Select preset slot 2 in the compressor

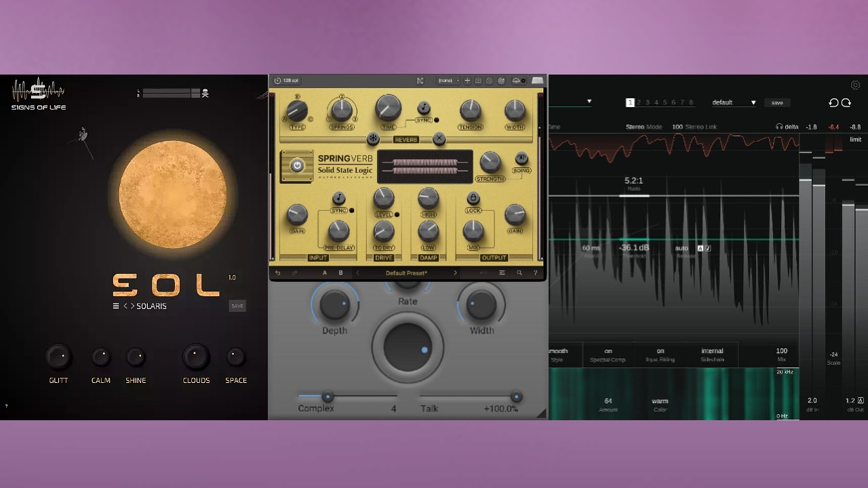[639, 102]
